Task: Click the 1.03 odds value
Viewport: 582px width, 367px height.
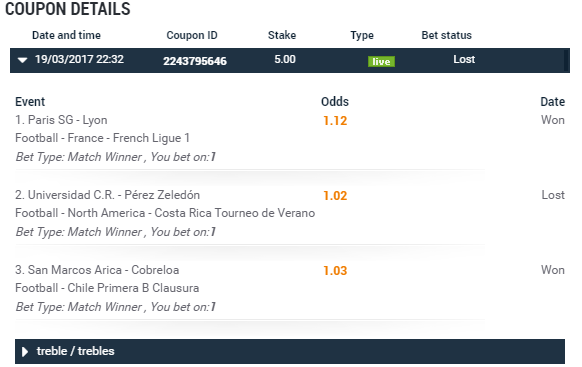Action: (335, 271)
